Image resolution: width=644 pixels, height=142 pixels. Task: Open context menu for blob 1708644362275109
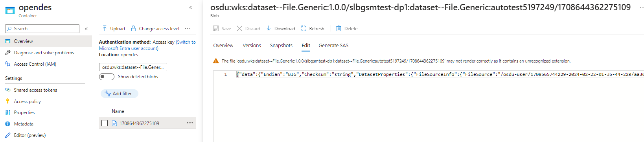pos(190,123)
